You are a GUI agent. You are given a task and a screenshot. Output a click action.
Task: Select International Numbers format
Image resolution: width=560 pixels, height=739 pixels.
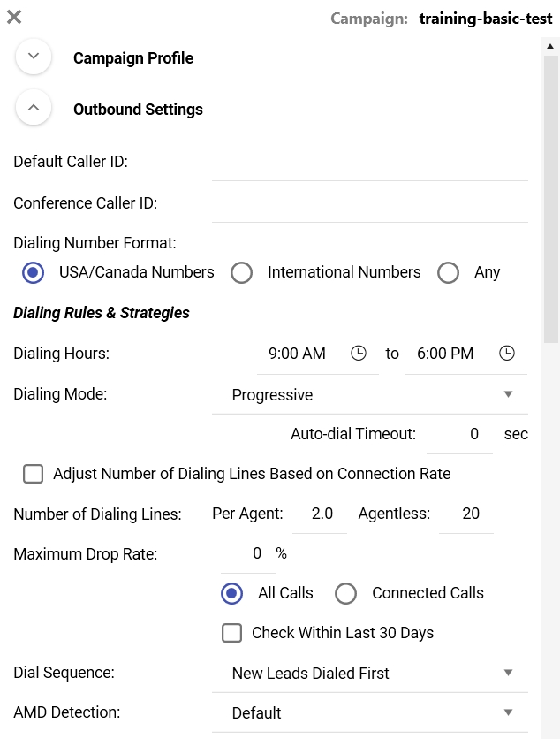tap(242, 272)
